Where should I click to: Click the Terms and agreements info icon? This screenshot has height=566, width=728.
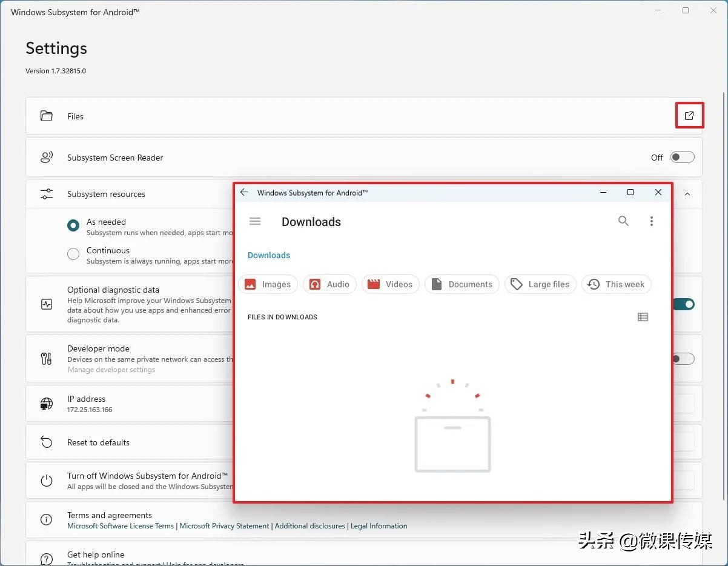tap(47, 520)
